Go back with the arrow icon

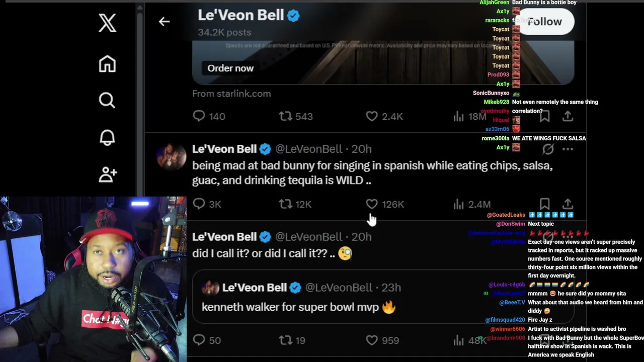164,22
